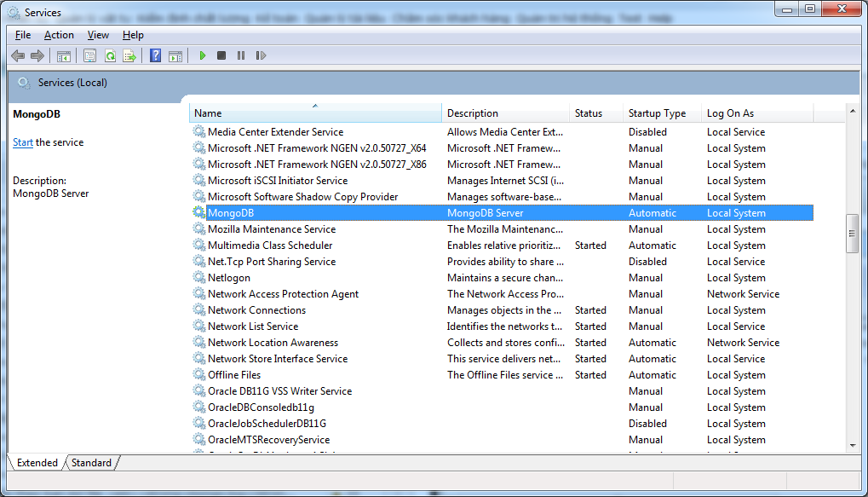
Task: Click the Services (Local) header icon
Action: click(x=23, y=83)
